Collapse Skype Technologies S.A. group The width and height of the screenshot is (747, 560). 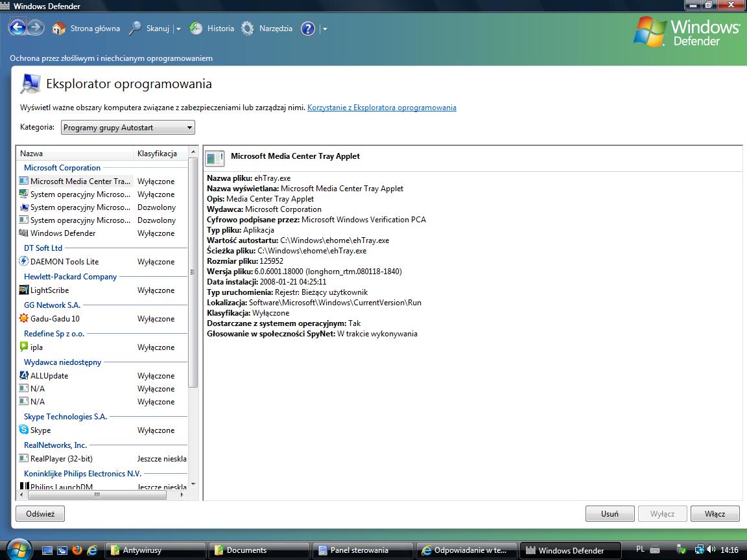[x=65, y=417]
